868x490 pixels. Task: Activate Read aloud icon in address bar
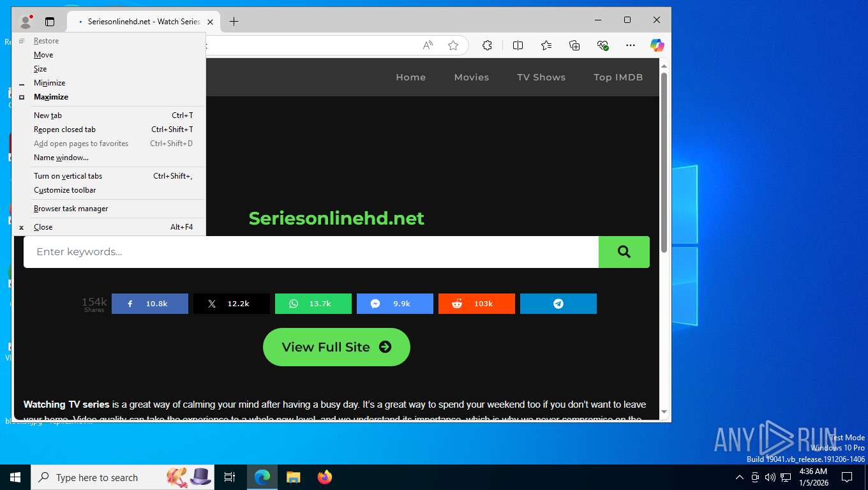[428, 45]
